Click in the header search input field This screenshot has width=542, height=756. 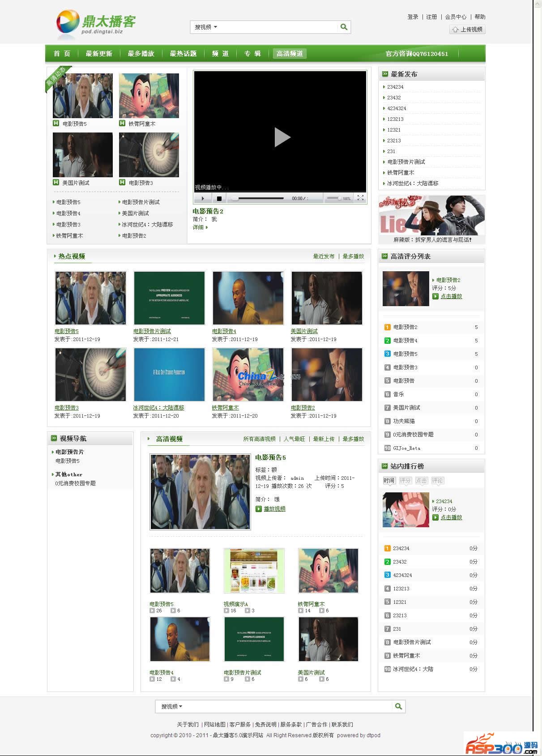point(277,27)
